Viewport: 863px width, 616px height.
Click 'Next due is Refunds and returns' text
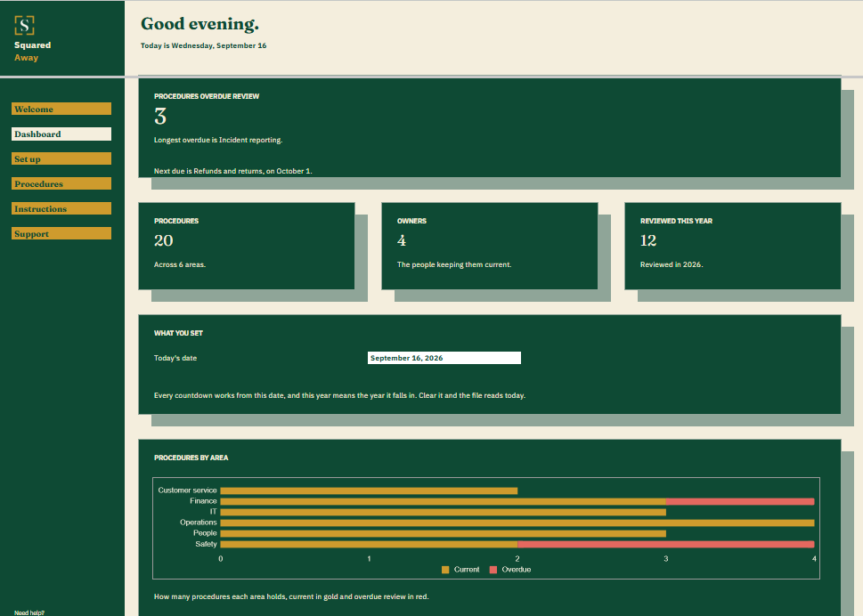pos(232,171)
